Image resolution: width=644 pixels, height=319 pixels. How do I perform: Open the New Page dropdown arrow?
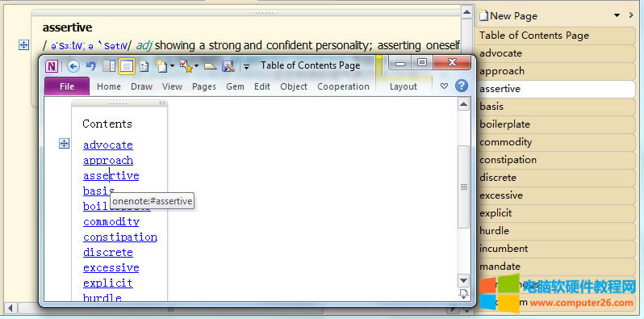coord(617,15)
